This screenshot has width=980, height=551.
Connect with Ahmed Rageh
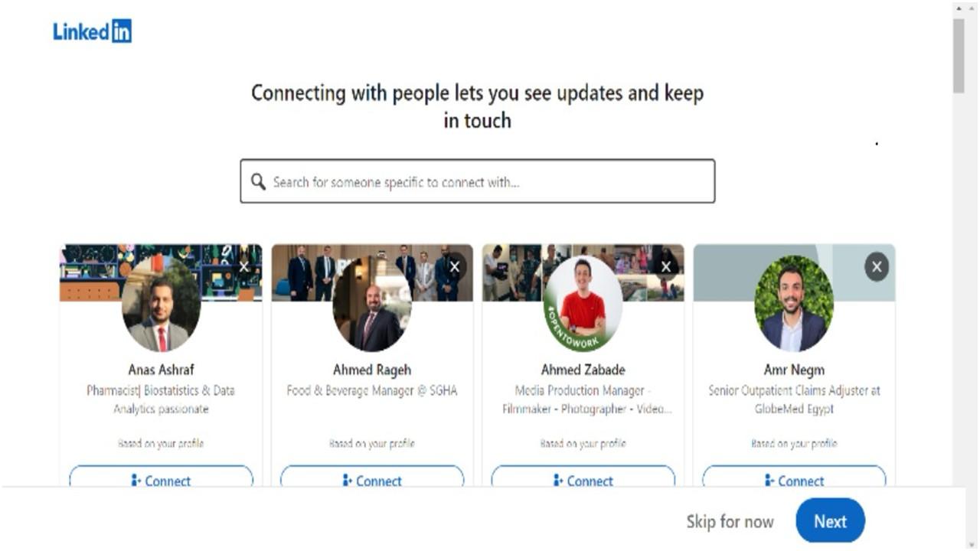372,476
